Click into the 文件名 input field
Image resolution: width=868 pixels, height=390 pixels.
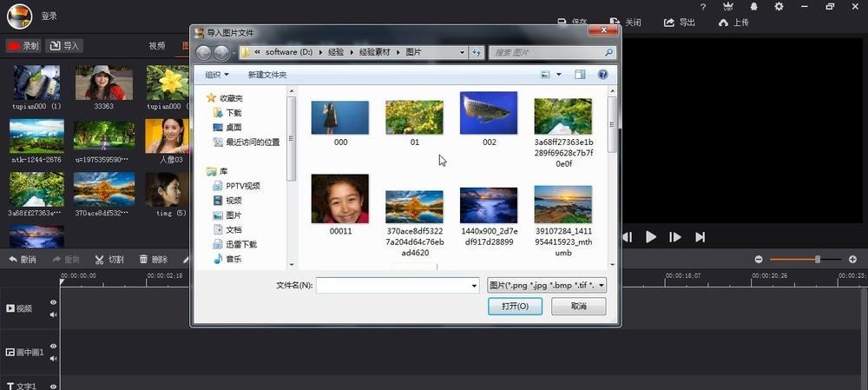click(x=393, y=286)
